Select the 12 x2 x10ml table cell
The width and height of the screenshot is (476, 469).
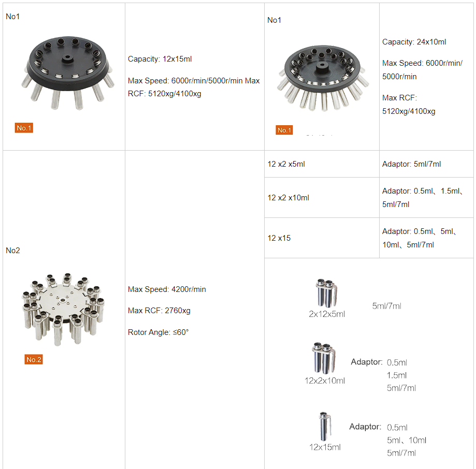click(322, 198)
